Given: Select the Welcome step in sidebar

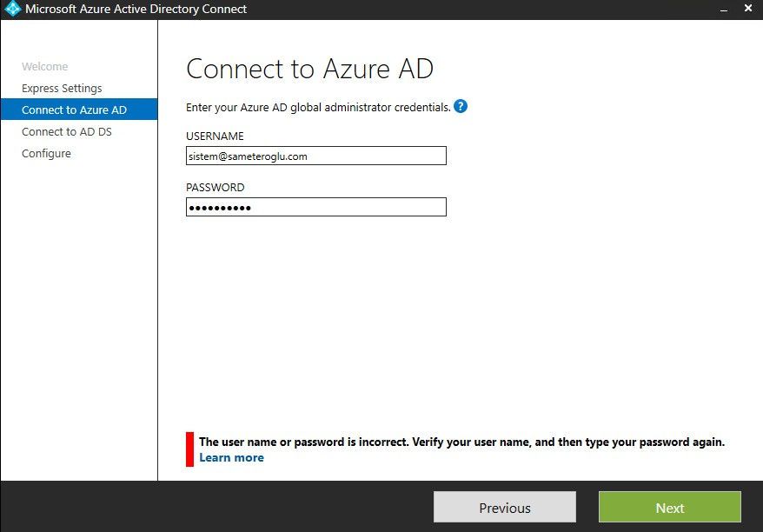Looking at the screenshot, I should [x=45, y=67].
